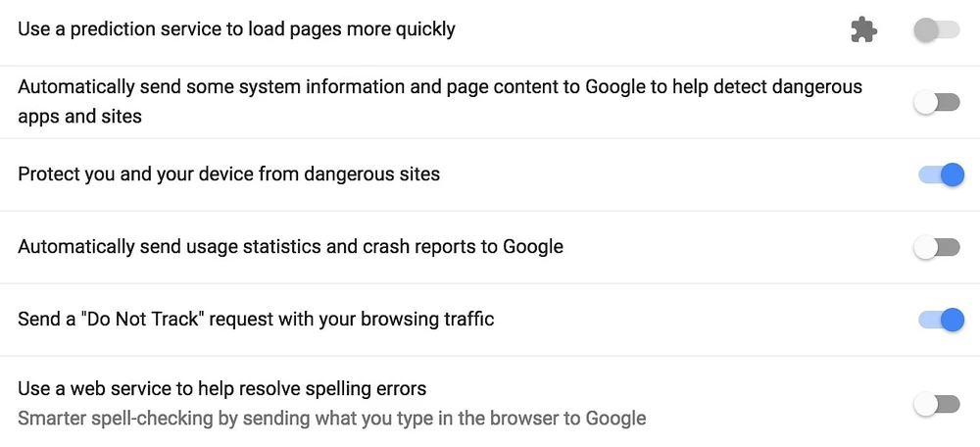Turn off the "Do Not Track" request
The height and width of the screenshot is (447, 980).
click(x=941, y=320)
